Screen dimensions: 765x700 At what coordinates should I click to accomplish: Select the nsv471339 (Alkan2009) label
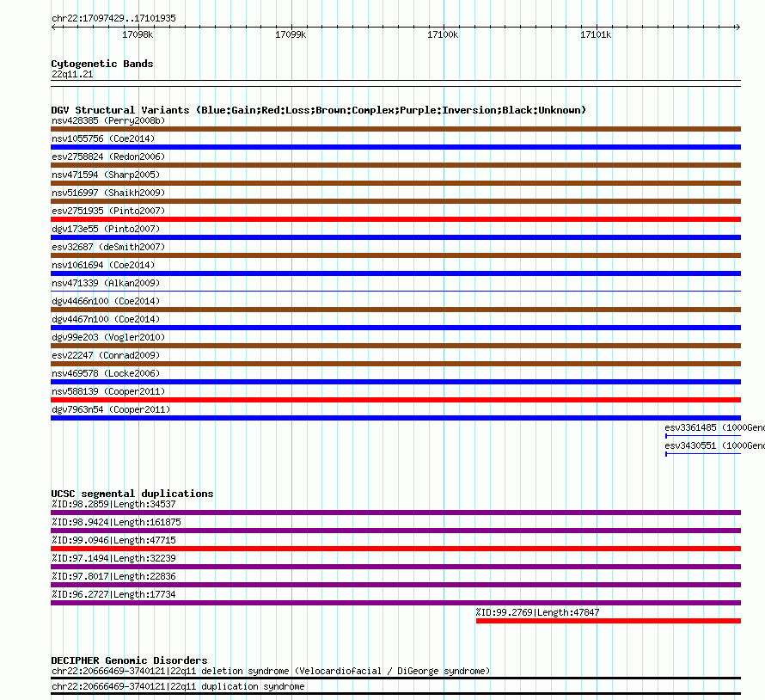point(106,283)
